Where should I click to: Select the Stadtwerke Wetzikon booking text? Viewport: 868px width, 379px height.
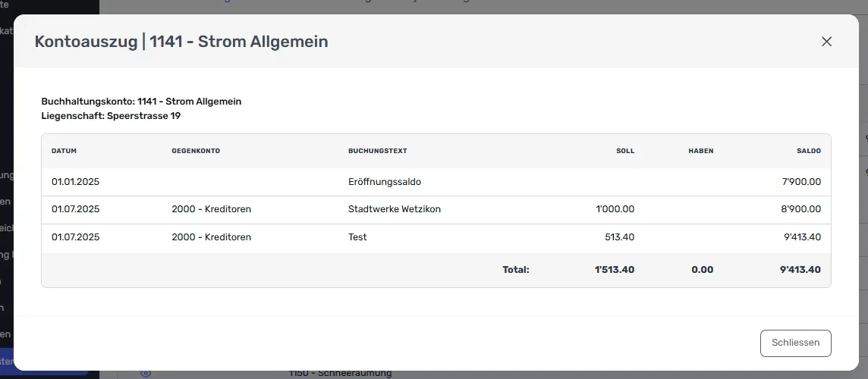(x=394, y=209)
